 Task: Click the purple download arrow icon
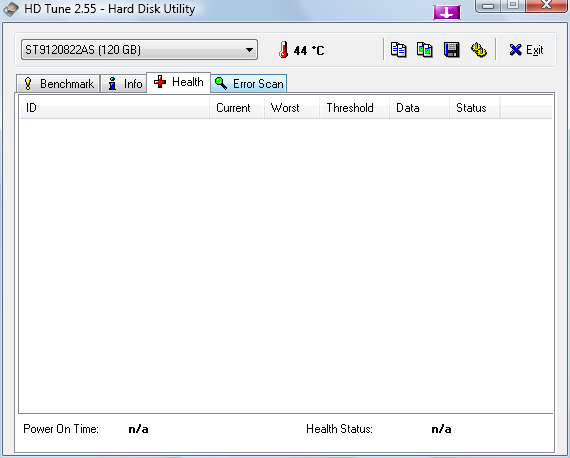pyautogui.click(x=447, y=13)
